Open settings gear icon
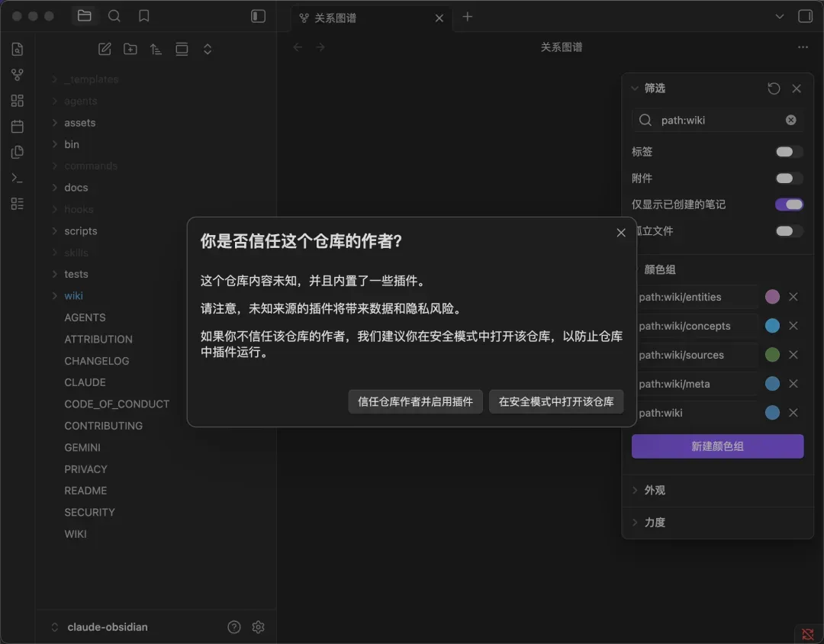The height and width of the screenshot is (644, 824). coord(258,626)
